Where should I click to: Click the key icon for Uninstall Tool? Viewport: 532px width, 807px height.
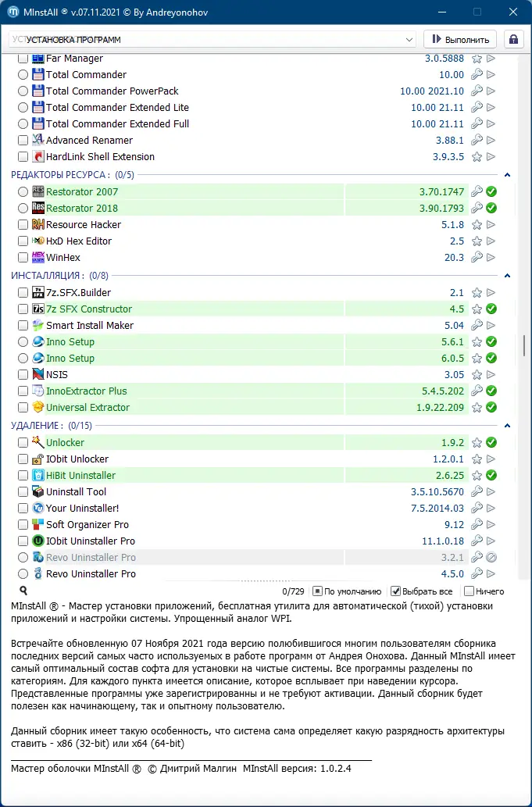pyautogui.click(x=477, y=492)
